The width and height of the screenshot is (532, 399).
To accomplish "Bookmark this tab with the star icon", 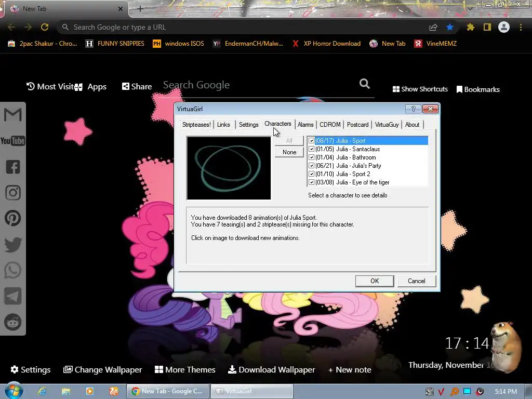I will tap(450, 27).
